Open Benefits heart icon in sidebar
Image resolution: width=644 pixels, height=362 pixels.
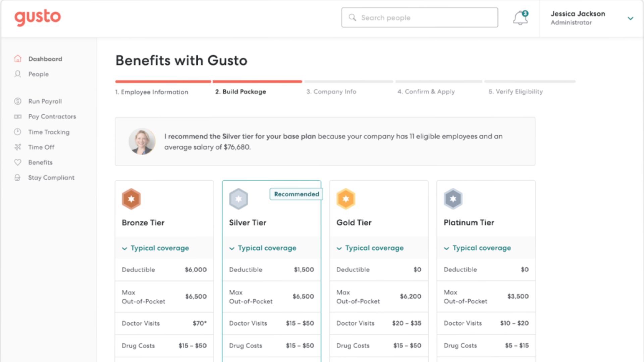pos(18,162)
